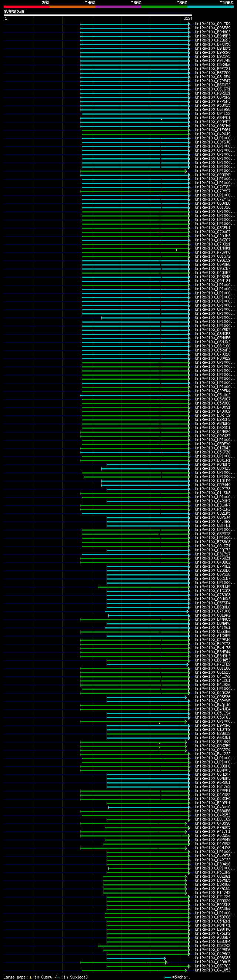Viewport: 237px width, 980px height.
Task: Select label UniRef100_B0CSM8
Action: 212,905
